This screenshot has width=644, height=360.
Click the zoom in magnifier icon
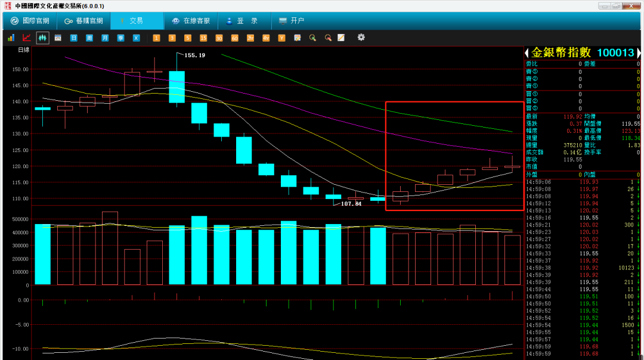click(x=312, y=38)
